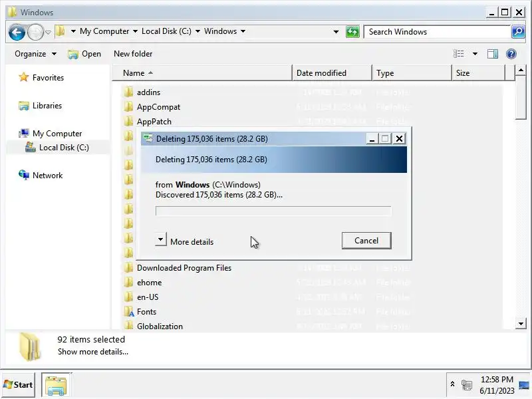Viewport: 532px width, 399px height.
Task: Open the view options dropdown arrow
Action: click(475, 54)
